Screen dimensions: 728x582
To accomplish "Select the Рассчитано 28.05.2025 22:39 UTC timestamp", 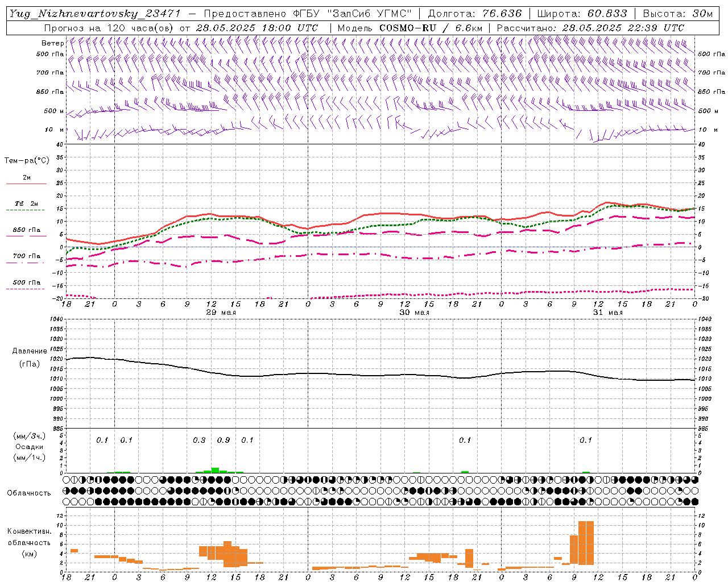I will click(x=590, y=28).
